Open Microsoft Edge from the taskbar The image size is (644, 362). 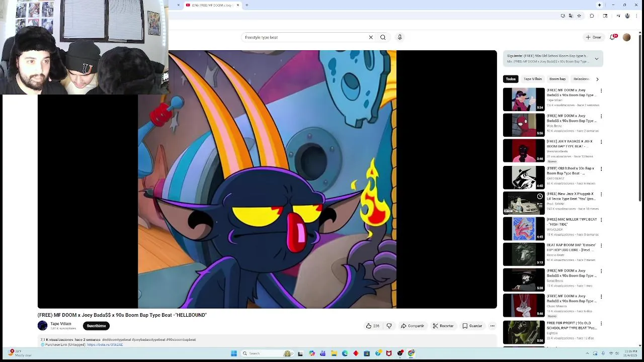click(345, 353)
